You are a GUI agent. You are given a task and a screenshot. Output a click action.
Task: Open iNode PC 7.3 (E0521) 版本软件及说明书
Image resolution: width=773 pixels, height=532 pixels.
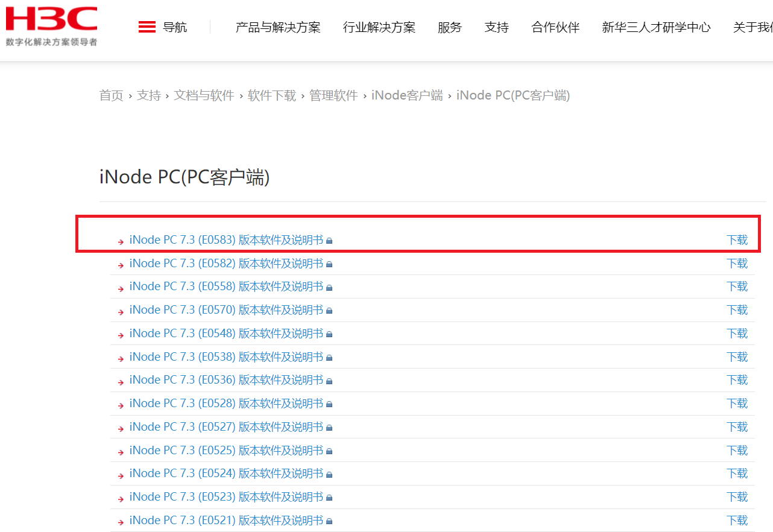(x=226, y=521)
